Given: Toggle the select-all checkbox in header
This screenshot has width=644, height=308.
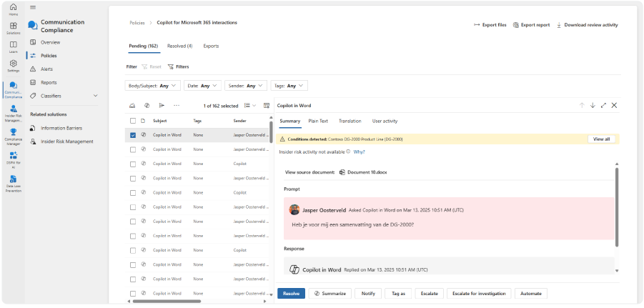Looking at the screenshot, I should (x=133, y=121).
